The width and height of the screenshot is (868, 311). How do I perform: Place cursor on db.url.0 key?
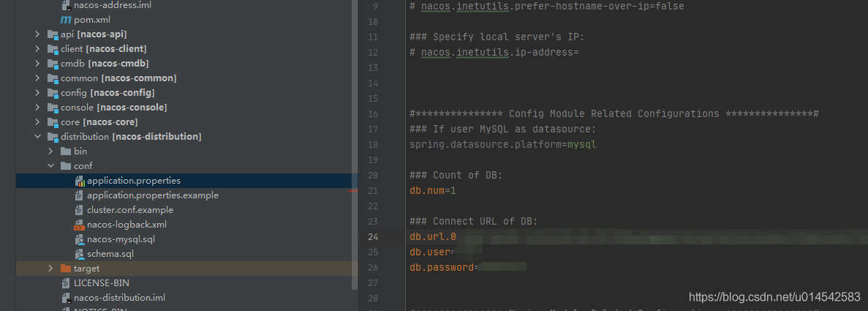pos(433,236)
